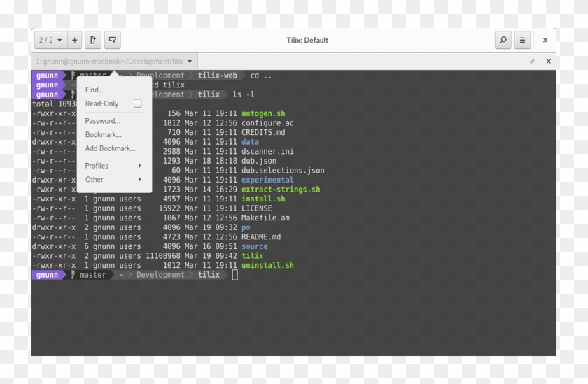
Task: Click tilix-web in the first prompt
Action: [x=218, y=76]
